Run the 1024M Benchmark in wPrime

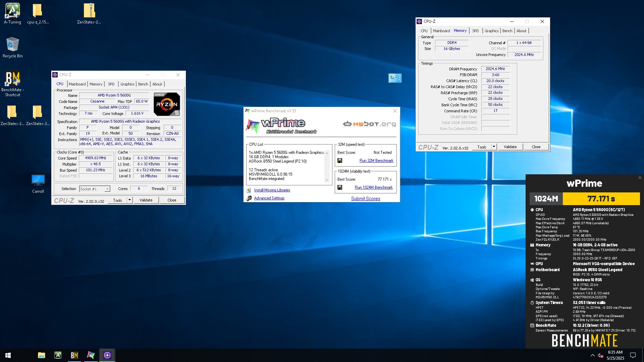pos(374,187)
